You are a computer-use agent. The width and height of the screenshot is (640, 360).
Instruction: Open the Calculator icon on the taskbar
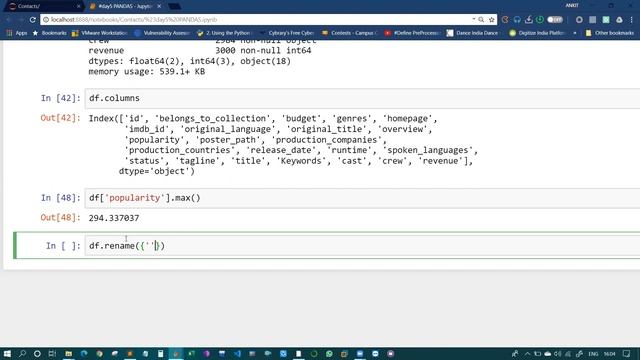pyautogui.click(x=160, y=353)
